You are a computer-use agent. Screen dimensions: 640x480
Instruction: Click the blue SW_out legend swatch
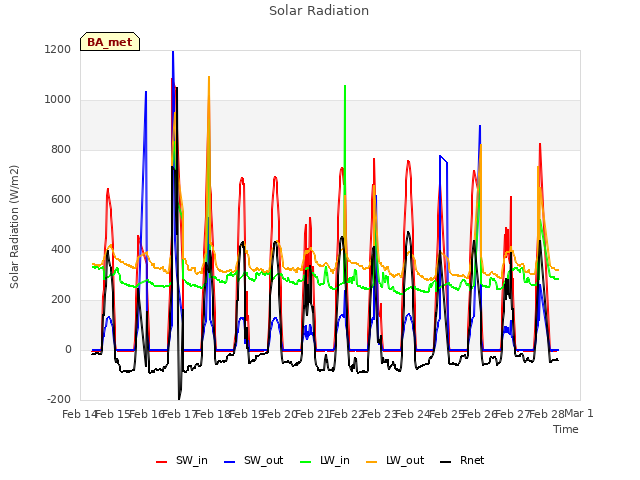pos(230,462)
